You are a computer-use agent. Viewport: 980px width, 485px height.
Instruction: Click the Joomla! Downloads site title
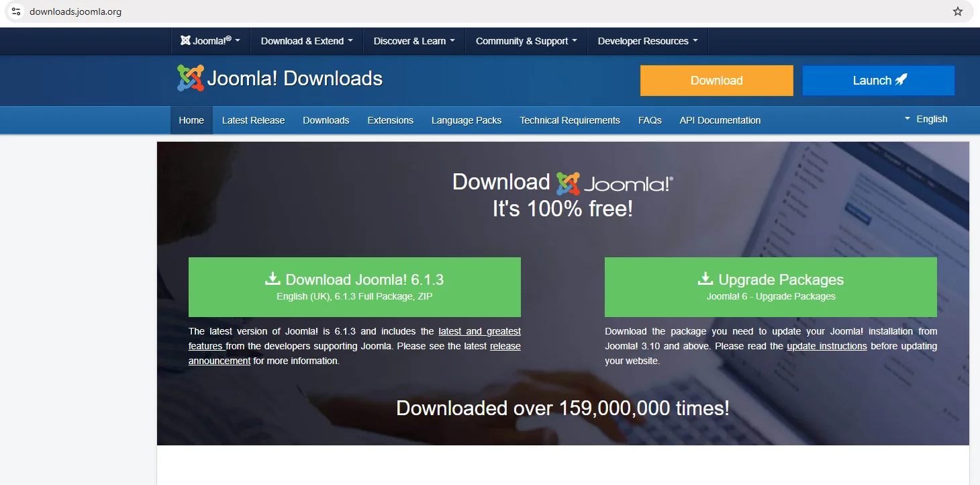tap(295, 79)
